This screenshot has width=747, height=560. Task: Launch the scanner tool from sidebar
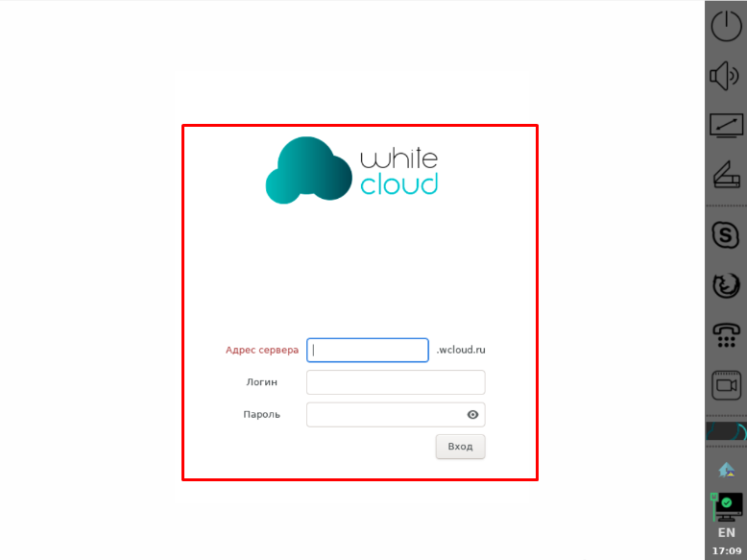coord(726,176)
